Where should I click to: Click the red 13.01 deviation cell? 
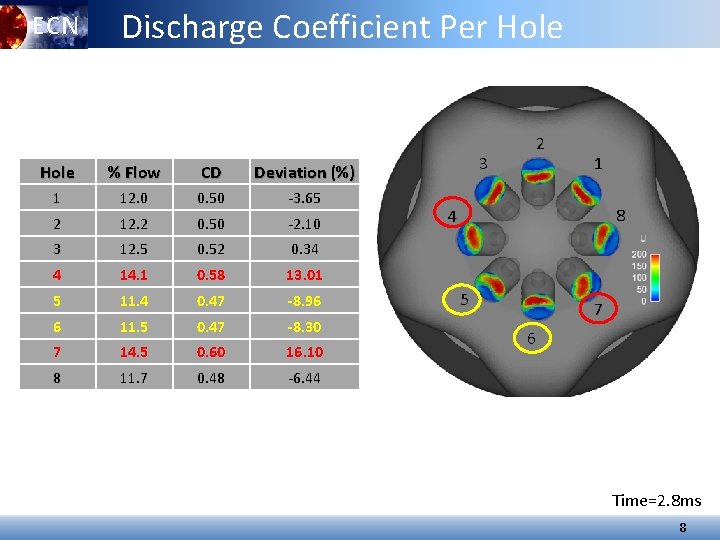304,275
